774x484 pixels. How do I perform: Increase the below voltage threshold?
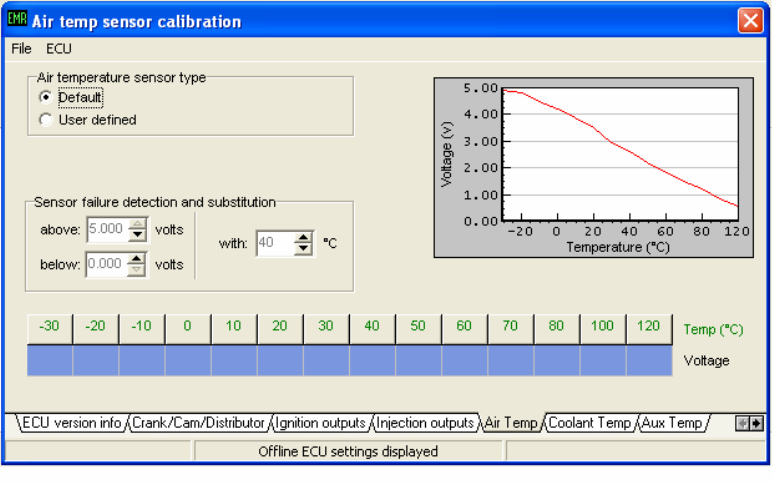pos(136,259)
